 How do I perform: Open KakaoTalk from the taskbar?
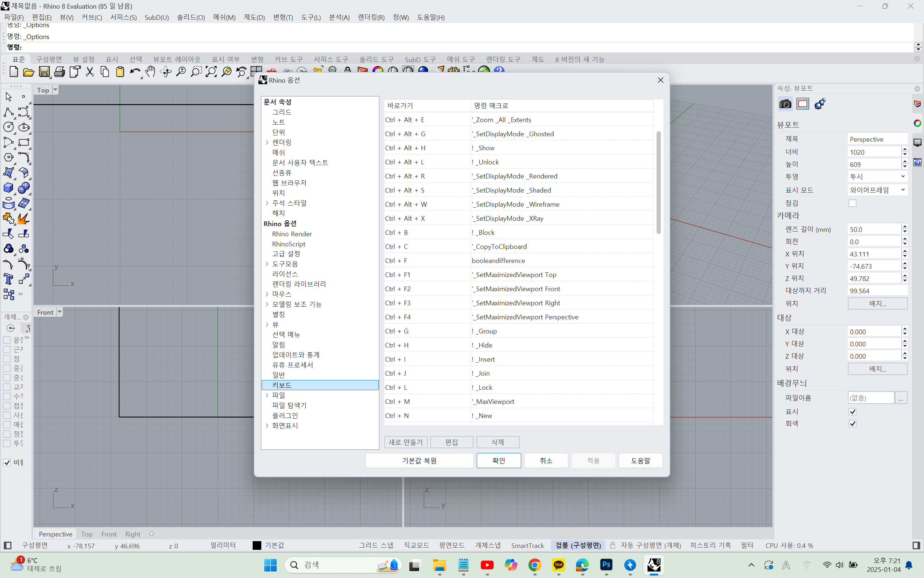click(x=559, y=565)
